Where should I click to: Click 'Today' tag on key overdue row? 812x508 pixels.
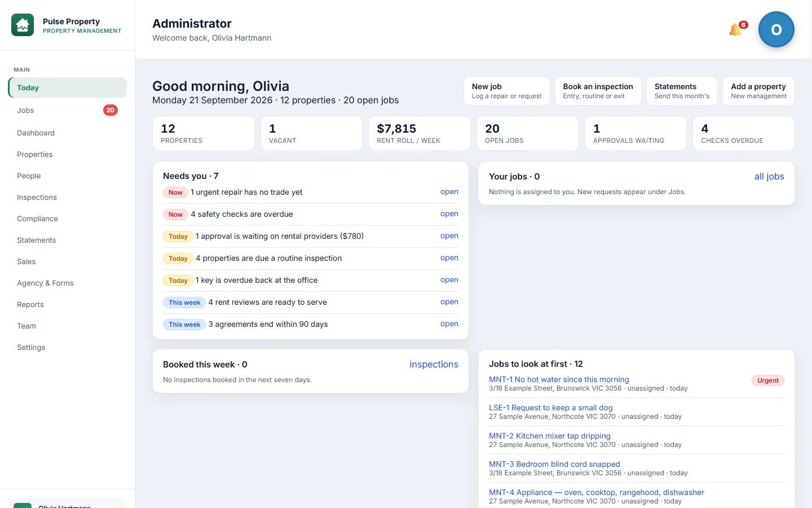pos(178,281)
